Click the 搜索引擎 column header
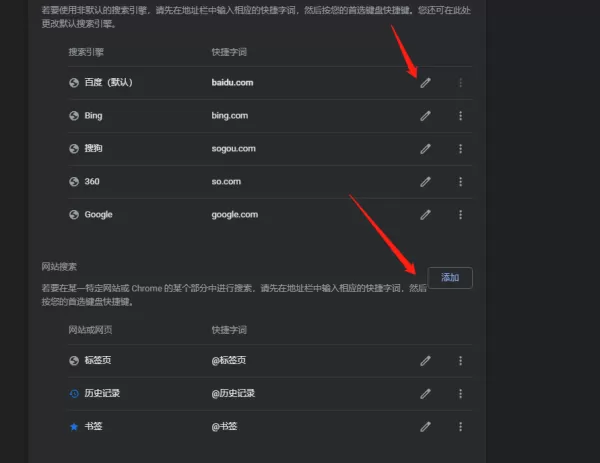Screen dimensions: 600x463 [x=86, y=52]
